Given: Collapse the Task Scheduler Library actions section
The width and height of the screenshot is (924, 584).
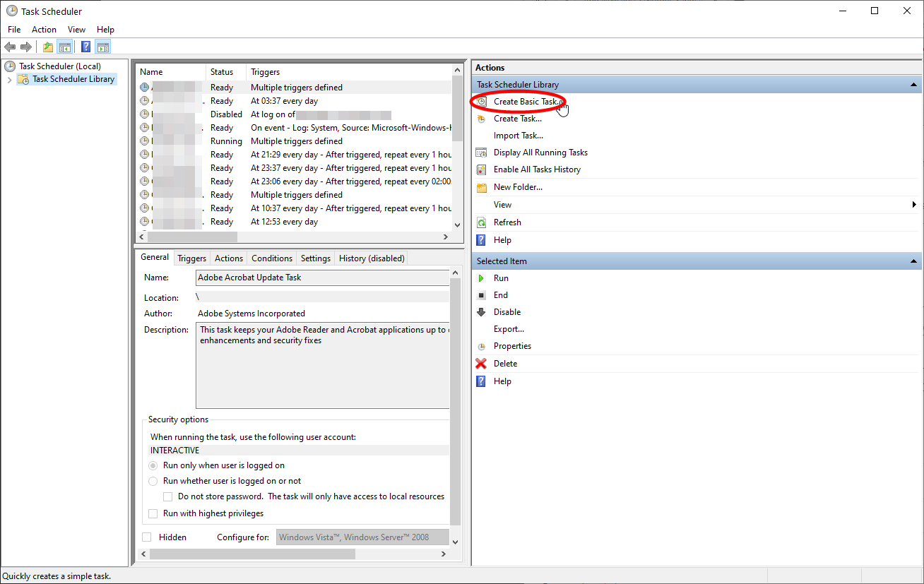Looking at the screenshot, I should coord(913,85).
